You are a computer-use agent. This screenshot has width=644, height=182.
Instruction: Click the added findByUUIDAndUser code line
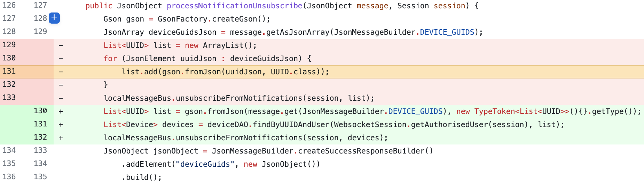pos(334,125)
